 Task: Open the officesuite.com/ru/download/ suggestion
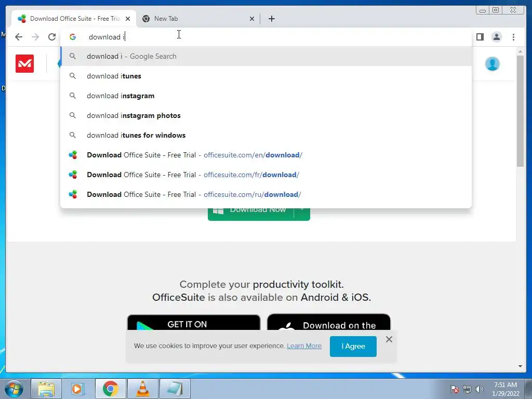coord(266,194)
